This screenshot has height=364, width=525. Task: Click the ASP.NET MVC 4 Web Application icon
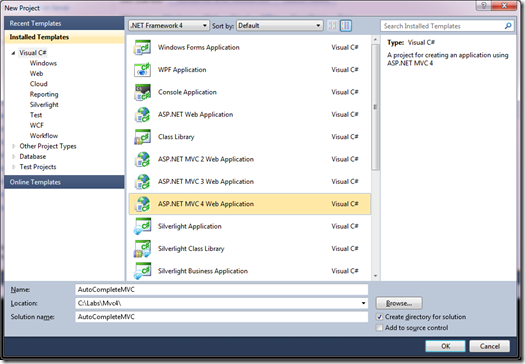click(x=142, y=204)
